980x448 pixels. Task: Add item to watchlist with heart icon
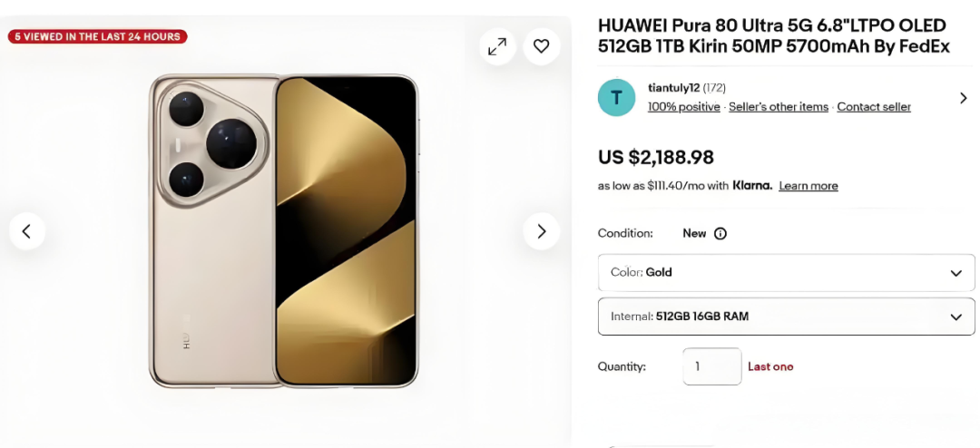pyautogui.click(x=541, y=46)
